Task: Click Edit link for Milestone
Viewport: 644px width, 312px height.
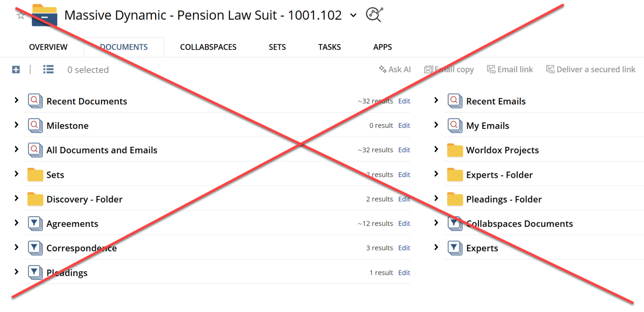Action: (404, 126)
